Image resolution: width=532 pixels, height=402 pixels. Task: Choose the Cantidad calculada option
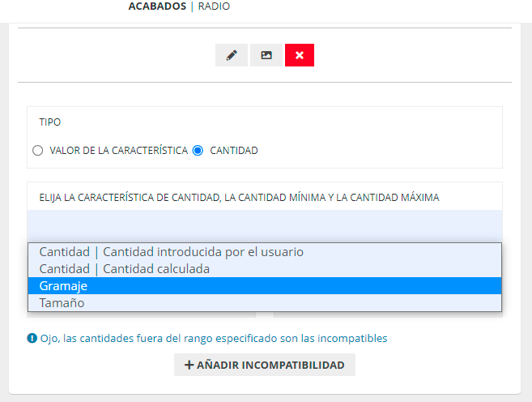(124, 269)
